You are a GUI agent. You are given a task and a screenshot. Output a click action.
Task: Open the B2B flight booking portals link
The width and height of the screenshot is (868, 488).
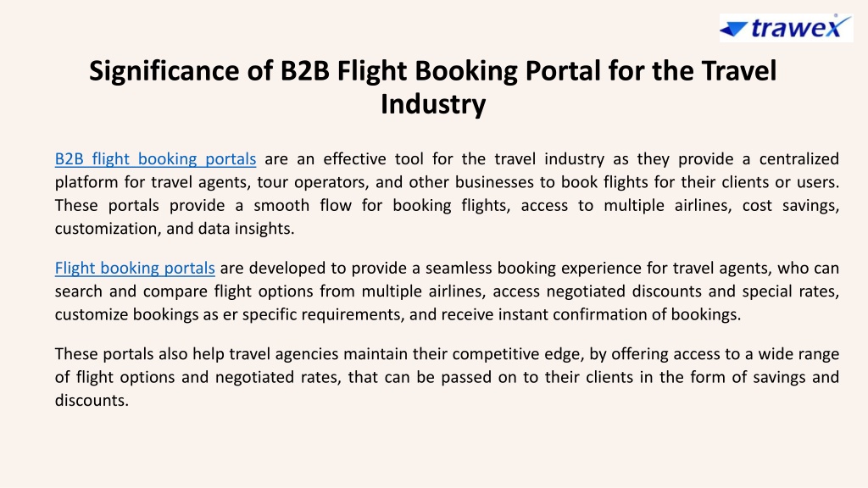click(156, 158)
